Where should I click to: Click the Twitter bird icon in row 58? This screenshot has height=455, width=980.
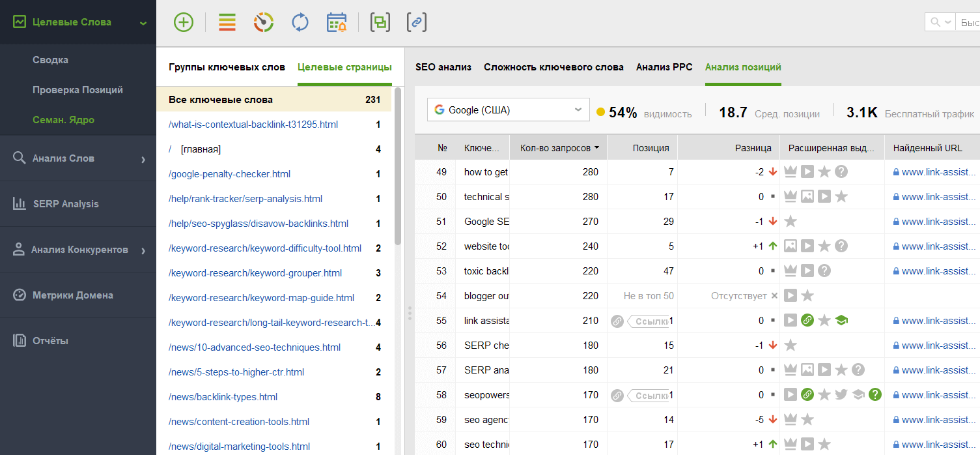pos(841,395)
